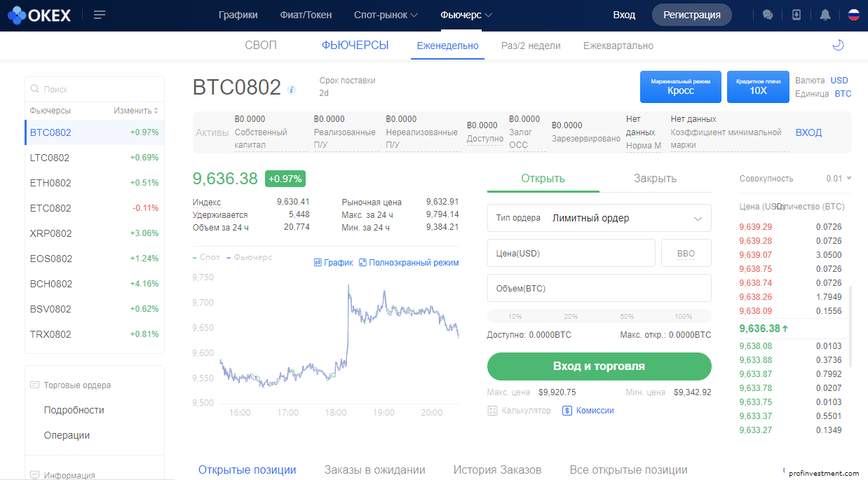
Task: Click the search magnifier icon in sidebar
Action: pyautogui.click(x=34, y=89)
